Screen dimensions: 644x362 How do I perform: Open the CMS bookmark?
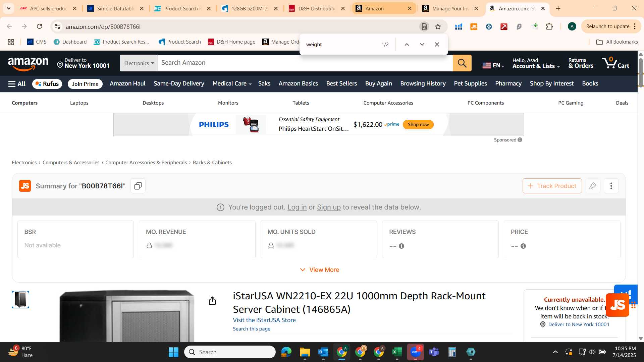[x=37, y=42]
